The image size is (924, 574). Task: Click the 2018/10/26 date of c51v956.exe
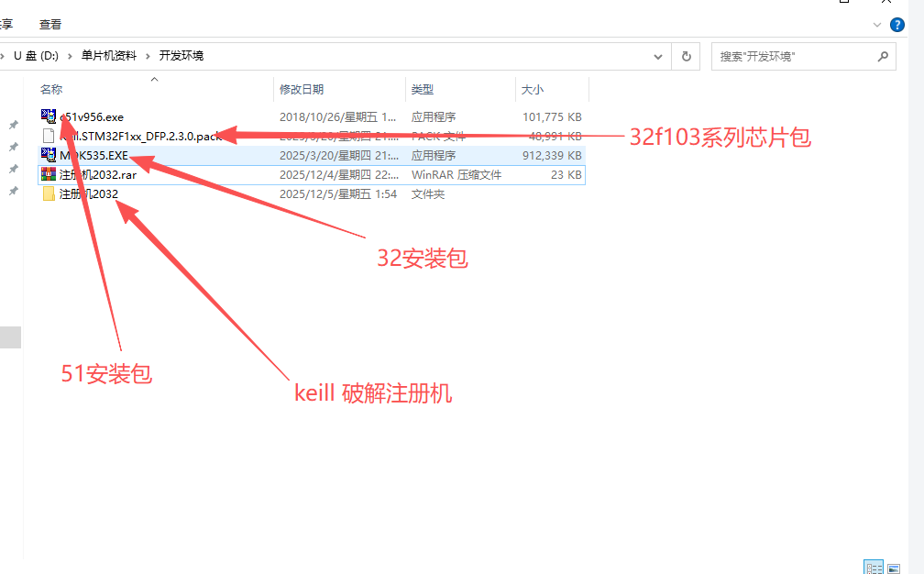point(337,116)
